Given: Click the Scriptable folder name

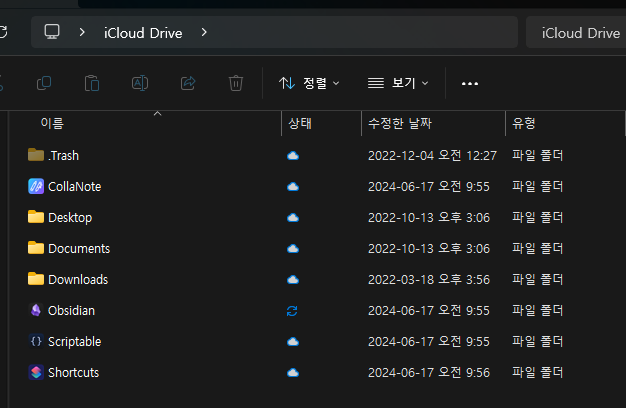Looking at the screenshot, I should pyautogui.click(x=75, y=342).
